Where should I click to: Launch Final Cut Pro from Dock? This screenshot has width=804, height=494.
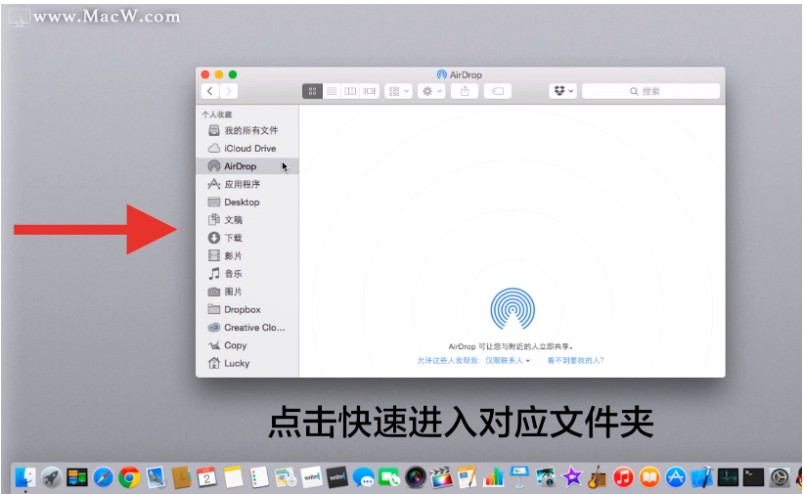[441, 478]
